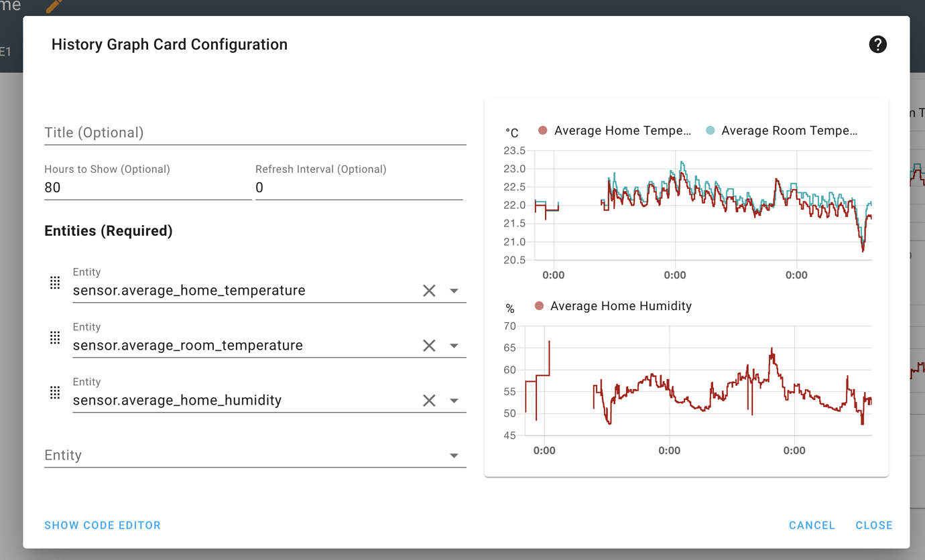The width and height of the screenshot is (925, 560).
Task: Delete sensor.average_home_humidity via the X icon
Action: (x=429, y=400)
